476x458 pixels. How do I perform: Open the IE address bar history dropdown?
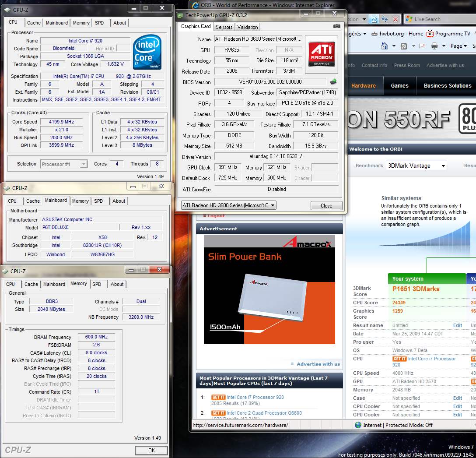click(364, 19)
